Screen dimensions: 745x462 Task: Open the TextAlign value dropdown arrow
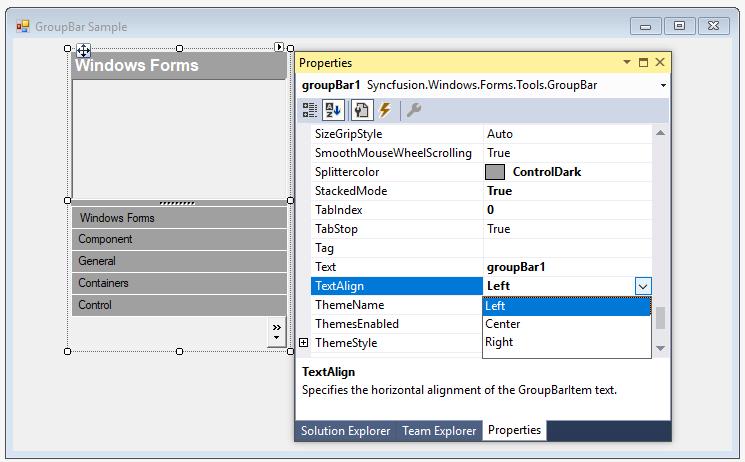643,286
